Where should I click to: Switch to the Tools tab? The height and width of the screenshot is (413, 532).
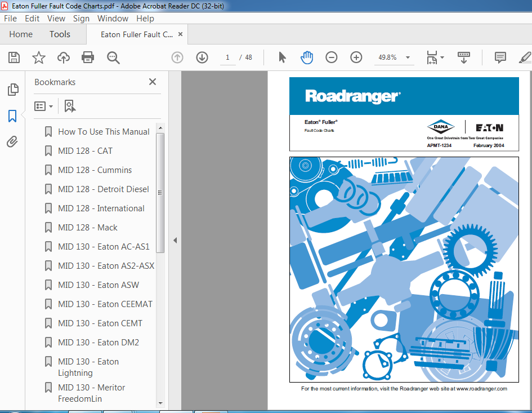[x=60, y=34]
